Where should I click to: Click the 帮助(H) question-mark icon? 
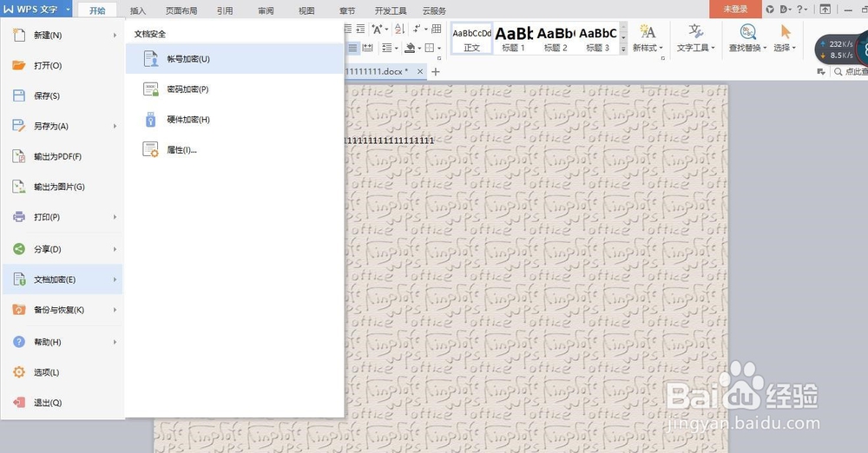(x=19, y=342)
